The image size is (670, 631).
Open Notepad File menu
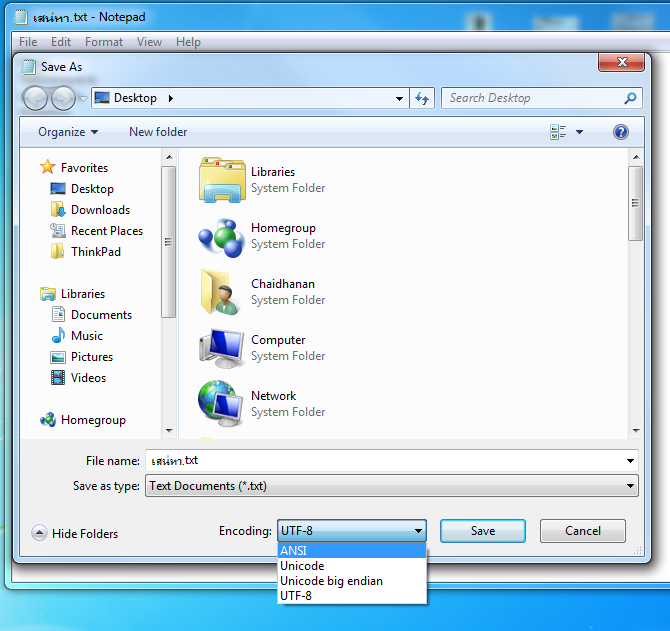tap(28, 42)
